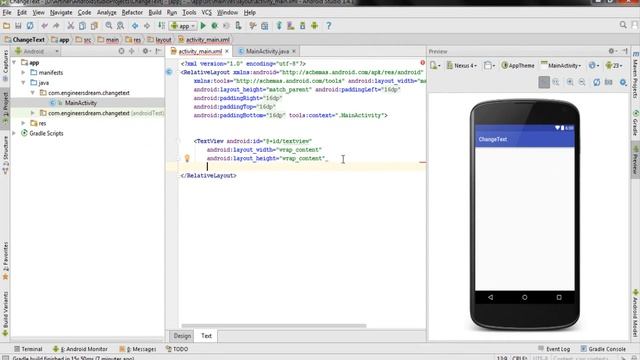Viewport: 640px width, 360px height.
Task: Paste from clipboard toolbar icon
Action: [x=94, y=26]
